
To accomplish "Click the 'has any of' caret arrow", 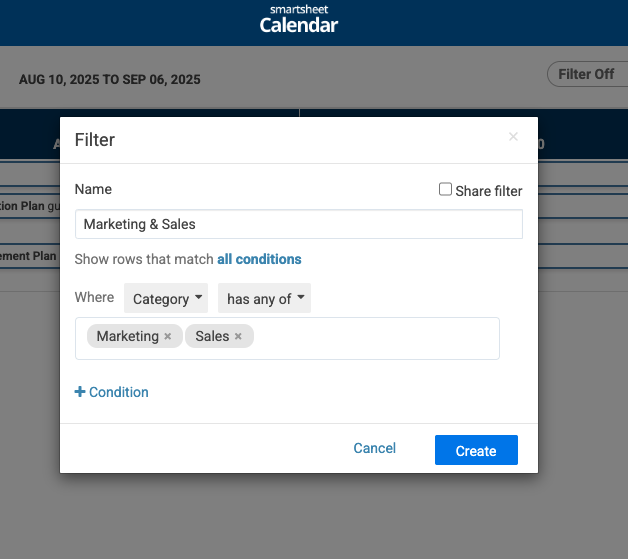I will (301, 297).
